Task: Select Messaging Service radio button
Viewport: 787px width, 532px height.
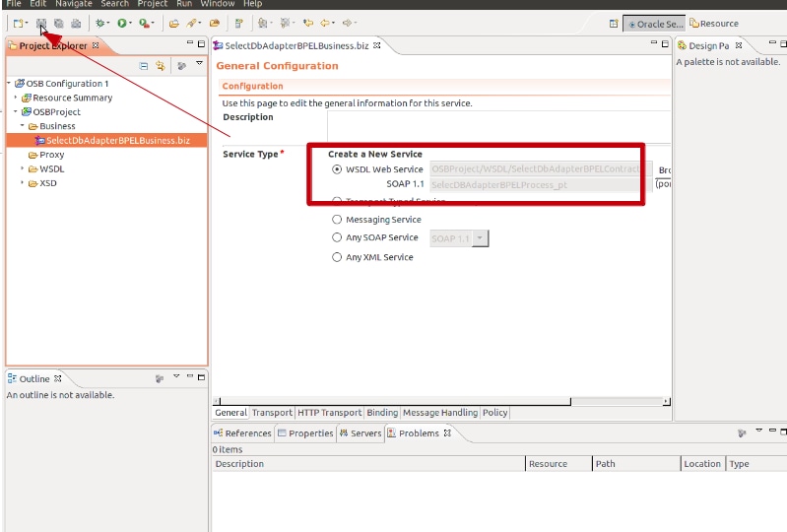Action: tap(337, 220)
